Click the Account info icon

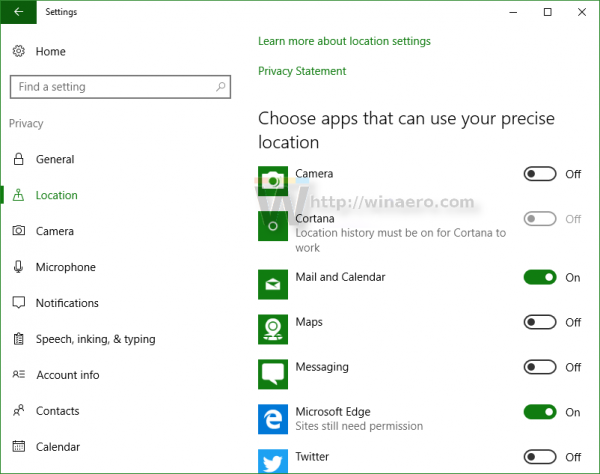tap(18, 374)
